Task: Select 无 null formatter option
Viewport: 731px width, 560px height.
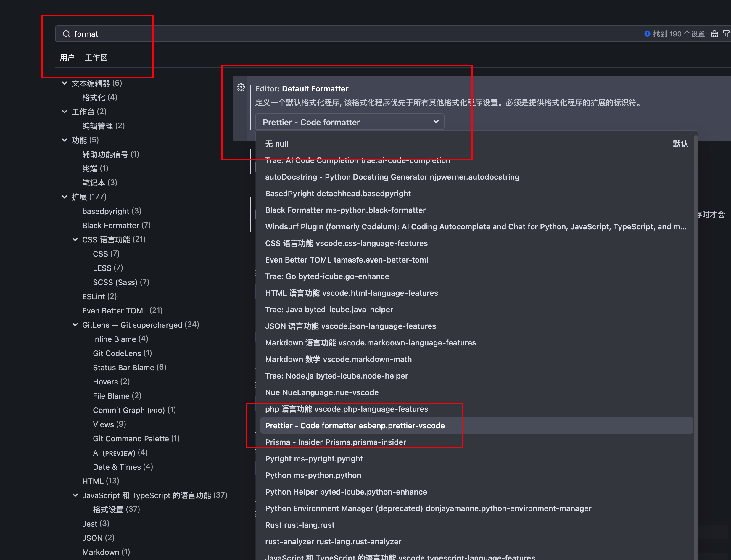Action: coord(477,144)
